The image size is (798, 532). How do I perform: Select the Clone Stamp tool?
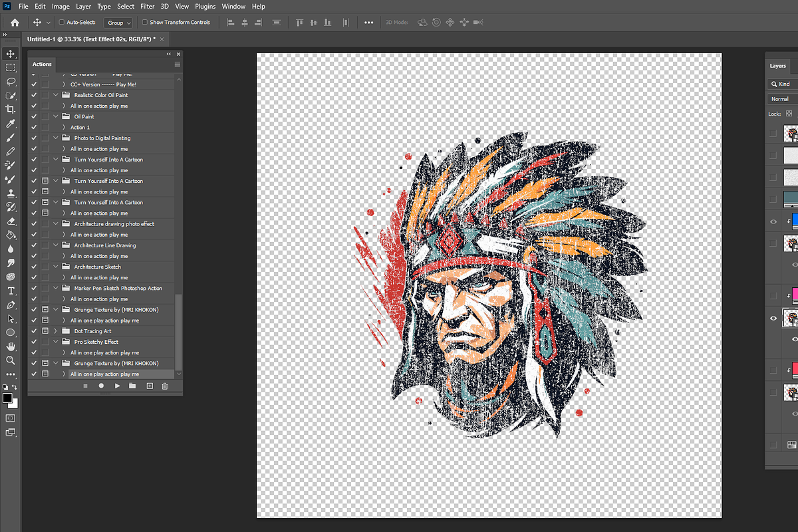click(x=11, y=193)
